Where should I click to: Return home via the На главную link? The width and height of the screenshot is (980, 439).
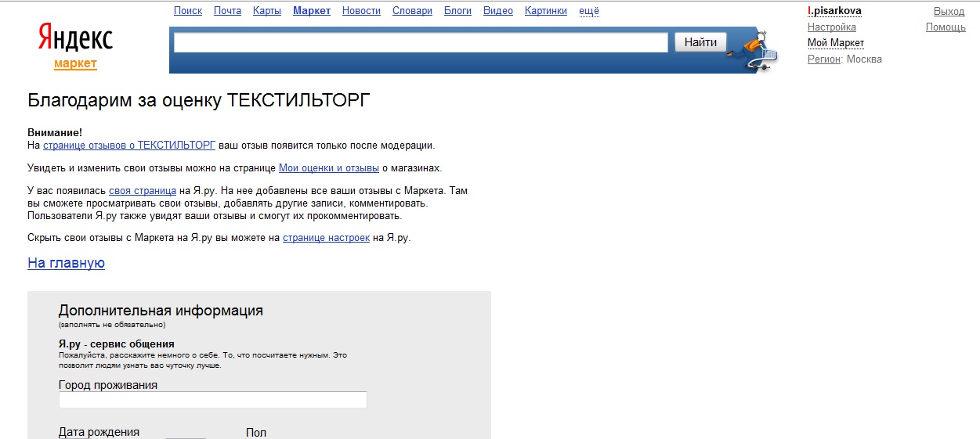(66, 263)
